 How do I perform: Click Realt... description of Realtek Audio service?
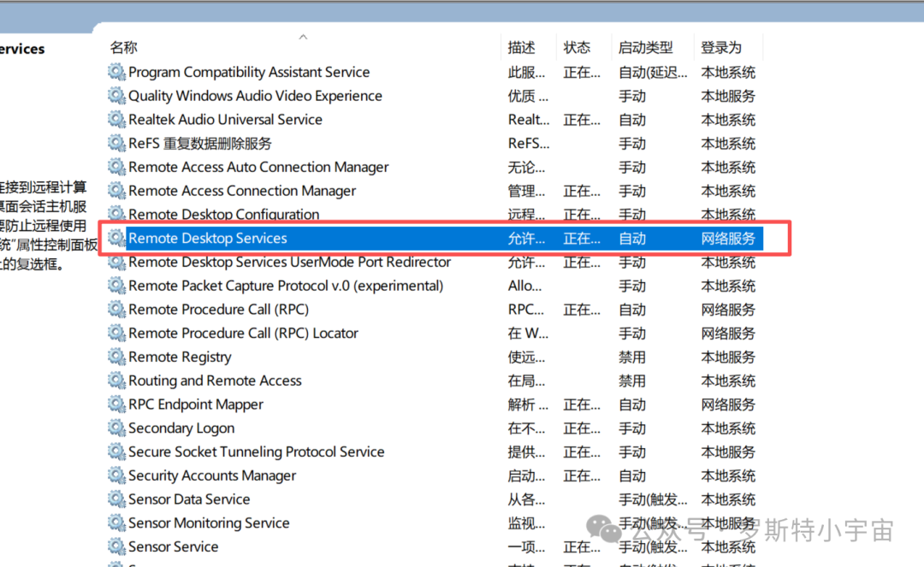coord(529,120)
